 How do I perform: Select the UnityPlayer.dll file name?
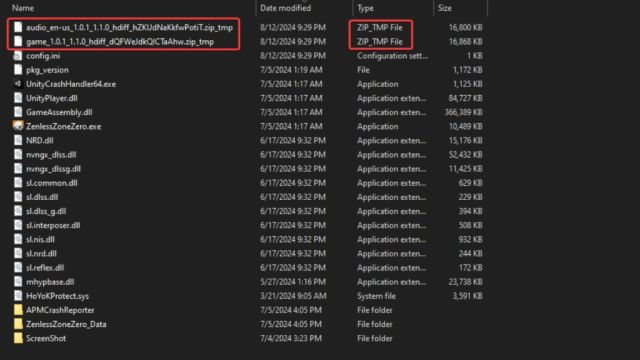coord(52,98)
